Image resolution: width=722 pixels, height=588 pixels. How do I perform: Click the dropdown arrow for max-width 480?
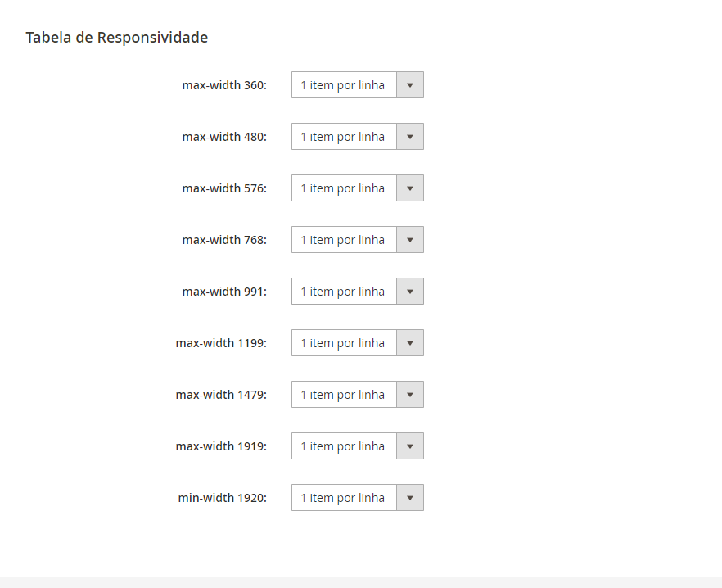click(x=410, y=137)
